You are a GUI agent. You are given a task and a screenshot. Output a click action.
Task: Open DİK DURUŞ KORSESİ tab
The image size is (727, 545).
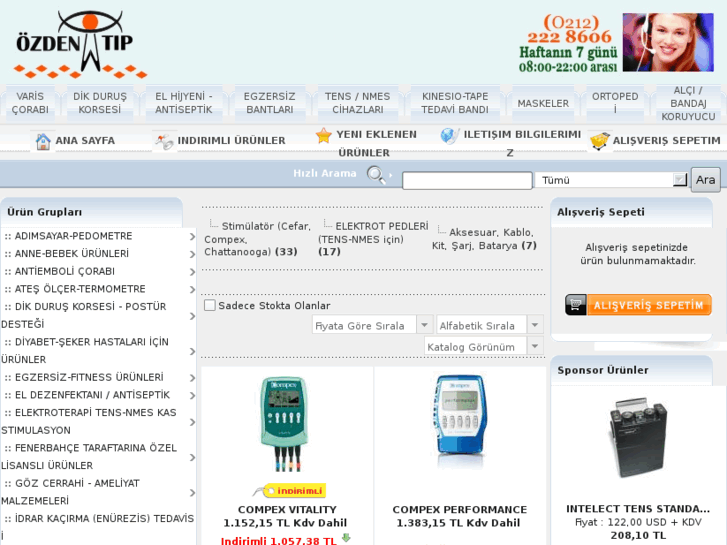pos(100,103)
